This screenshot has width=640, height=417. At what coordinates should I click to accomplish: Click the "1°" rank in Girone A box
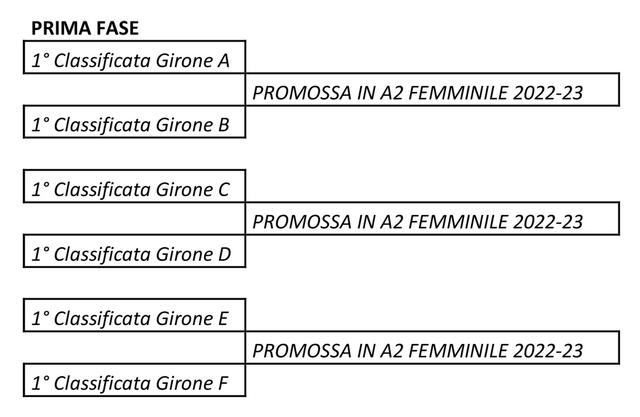click(40, 61)
